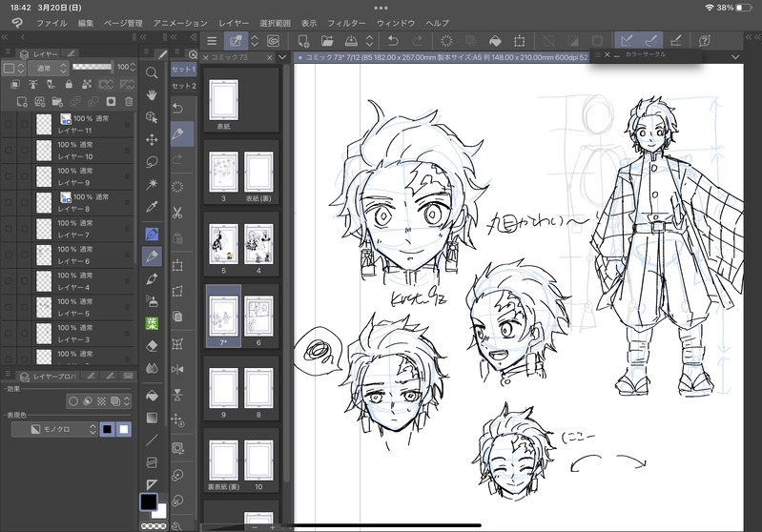Toggle visibility of レイヤー 9
The image size is (762, 532).
pos(9,176)
